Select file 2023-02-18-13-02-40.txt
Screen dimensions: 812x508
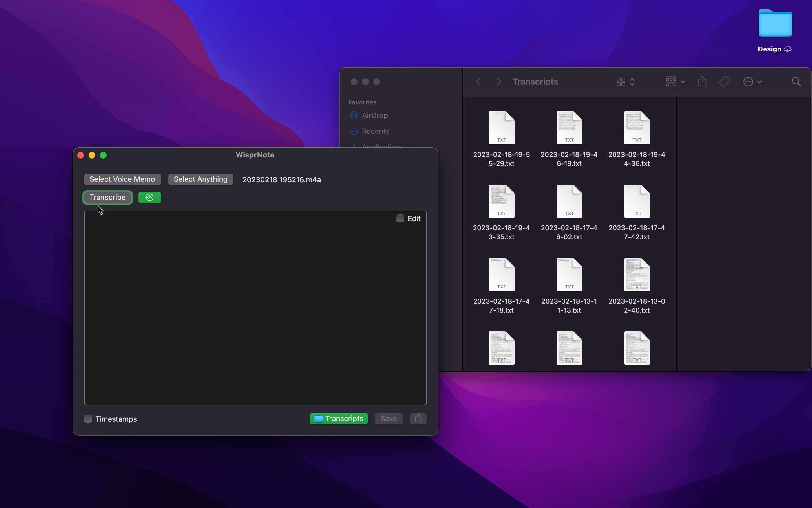[x=637, y=286]
